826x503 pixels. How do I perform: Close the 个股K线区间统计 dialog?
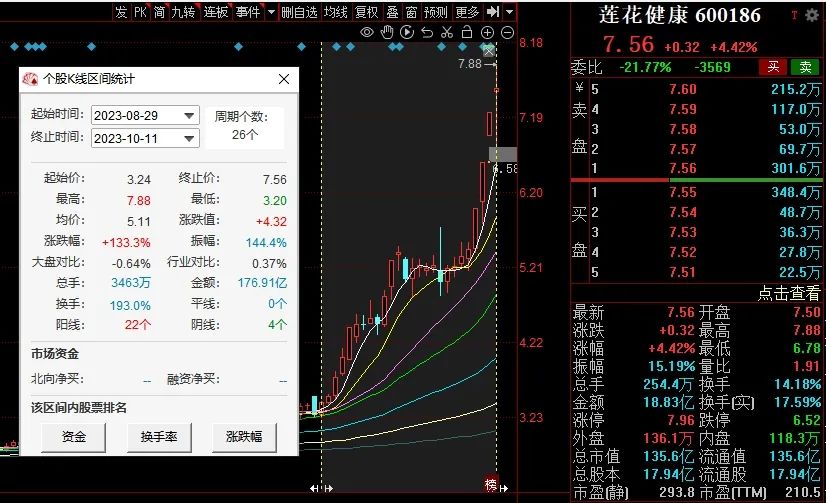[x=284, y=79]
